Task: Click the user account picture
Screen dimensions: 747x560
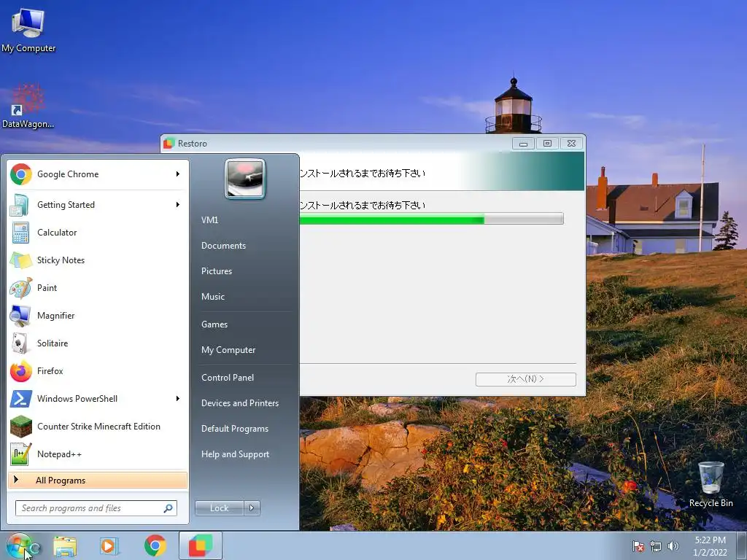Action: (245, 179)
